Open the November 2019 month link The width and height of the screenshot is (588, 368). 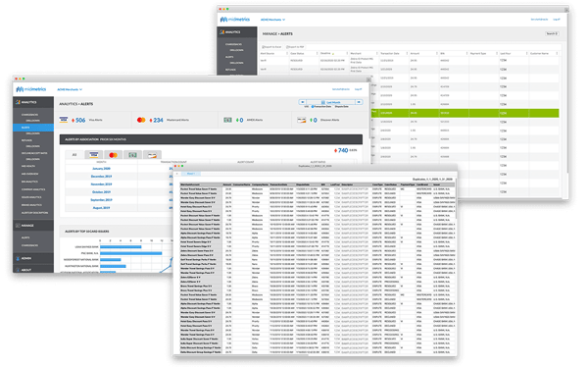pyautogui.click(x=101, y=184)
